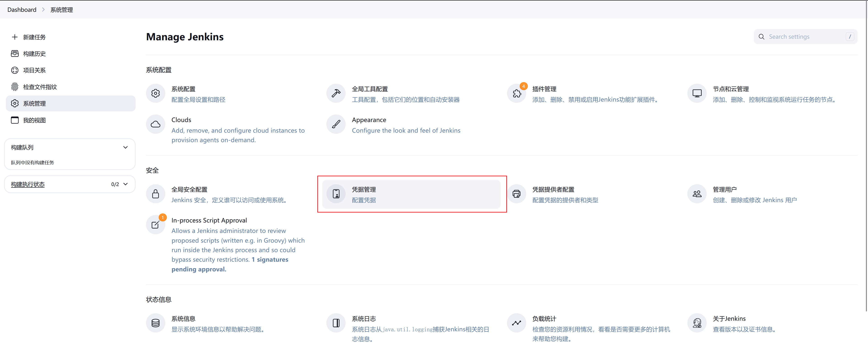Click the 项目关系 face icon
The width and height of the screenshot is (868, 354).
pyautogui.click(x=14, y=70)
